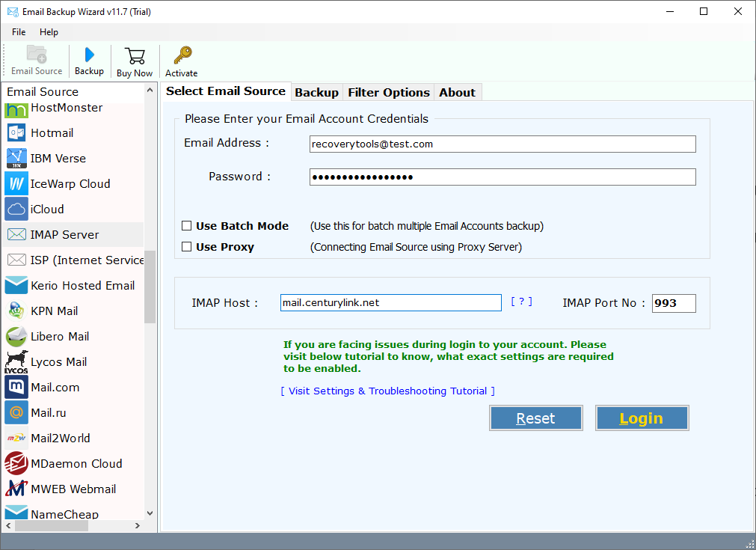Click the Backup play icon in toolbar

point(89,55)
